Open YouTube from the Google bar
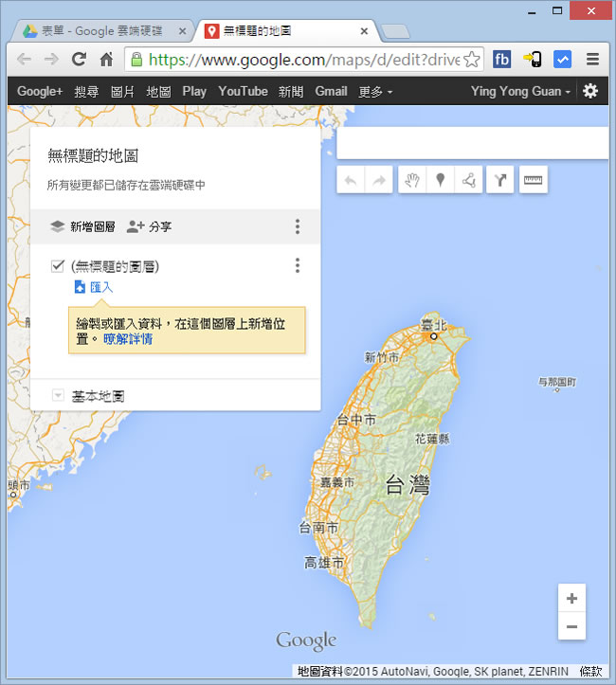Screen dimensions: 616x685 click(x=243, y=91)
